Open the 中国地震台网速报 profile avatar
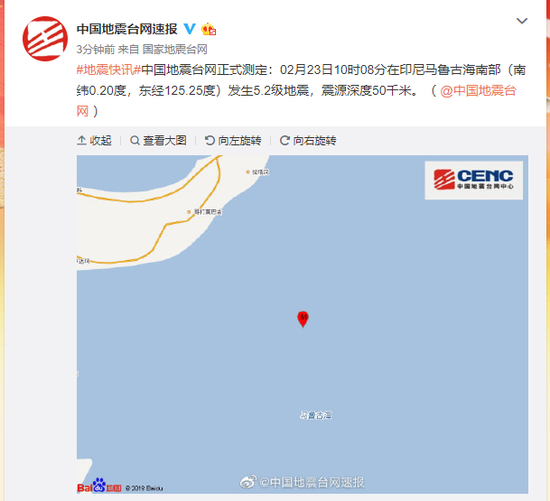550x501 pixels. [x=45, y=39]
